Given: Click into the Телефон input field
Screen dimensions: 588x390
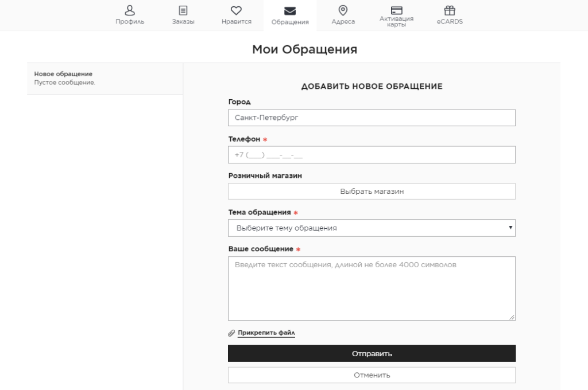Looking at the screenshot, I should [372, 155].
